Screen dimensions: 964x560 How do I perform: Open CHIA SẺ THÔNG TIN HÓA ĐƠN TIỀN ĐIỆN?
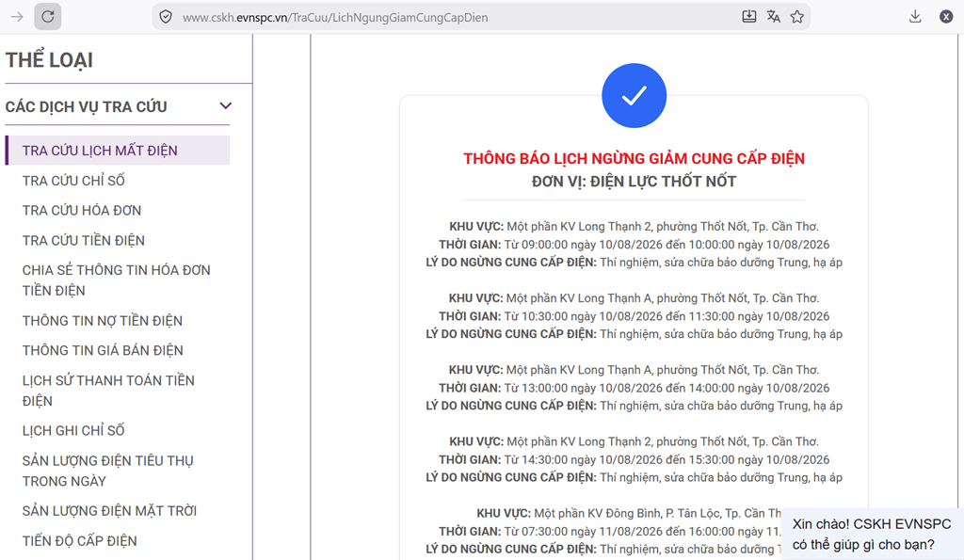116,280
